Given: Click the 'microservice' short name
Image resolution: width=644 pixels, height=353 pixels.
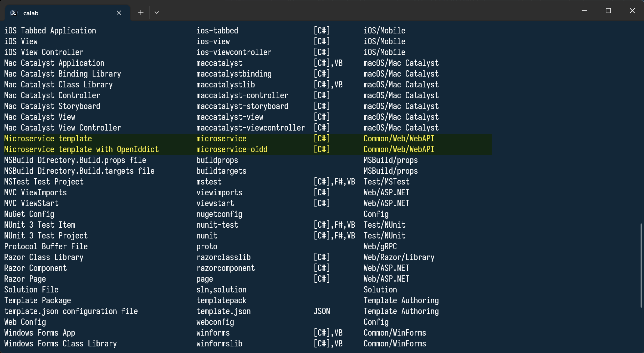Looking at the screenshot, I should click(222, 139).
